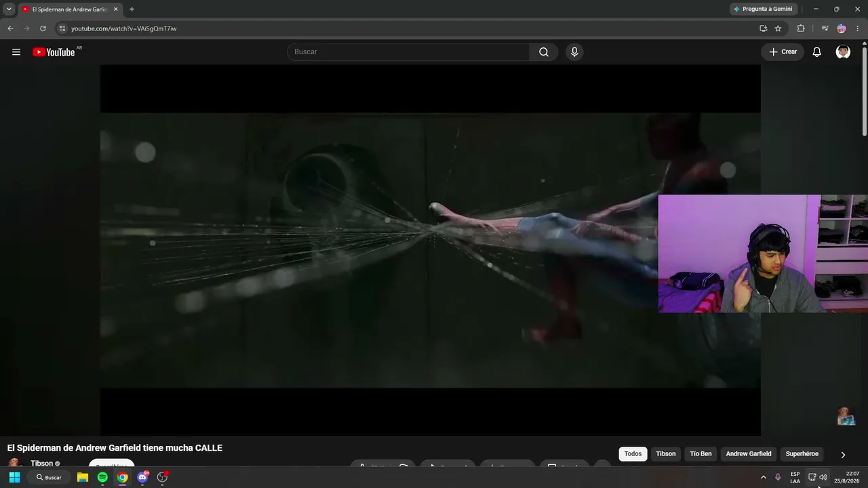
Task: Click the Crear button
Action: pyautogui.click(x=783, y=52)
